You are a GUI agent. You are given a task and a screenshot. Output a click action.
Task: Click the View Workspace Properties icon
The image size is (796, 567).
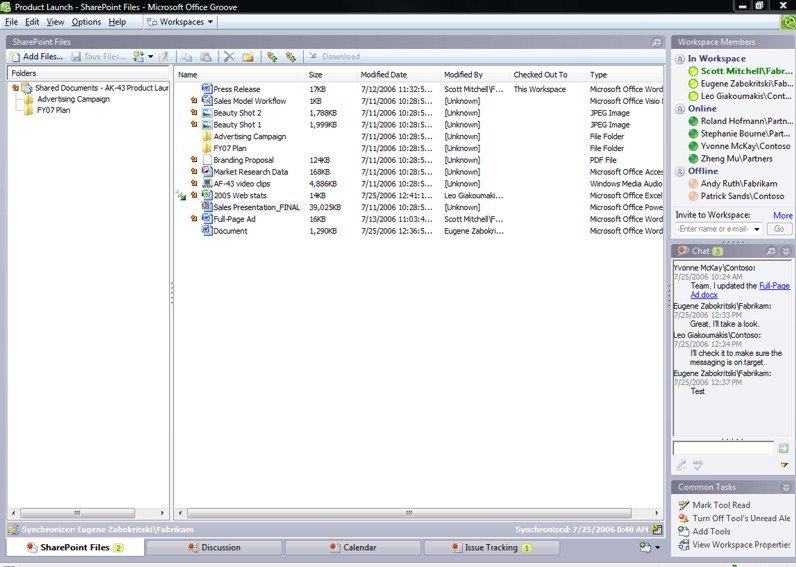[683, 544]
